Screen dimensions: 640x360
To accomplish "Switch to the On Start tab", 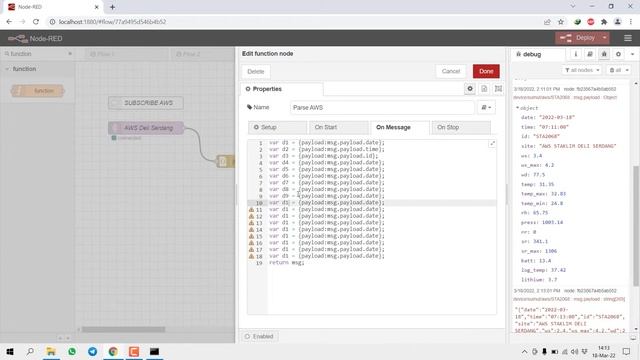I will pyautogui.click(x=338, y=127).
